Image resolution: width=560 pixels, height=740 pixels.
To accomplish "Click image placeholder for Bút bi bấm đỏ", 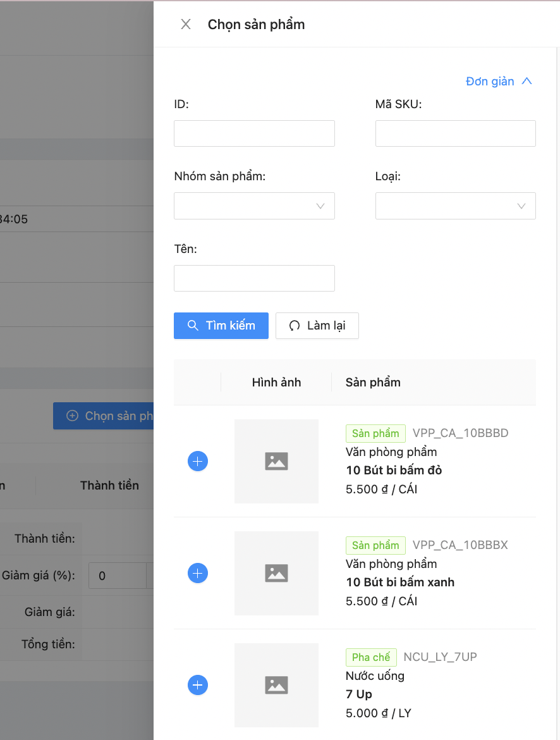I will pos(276,461).
